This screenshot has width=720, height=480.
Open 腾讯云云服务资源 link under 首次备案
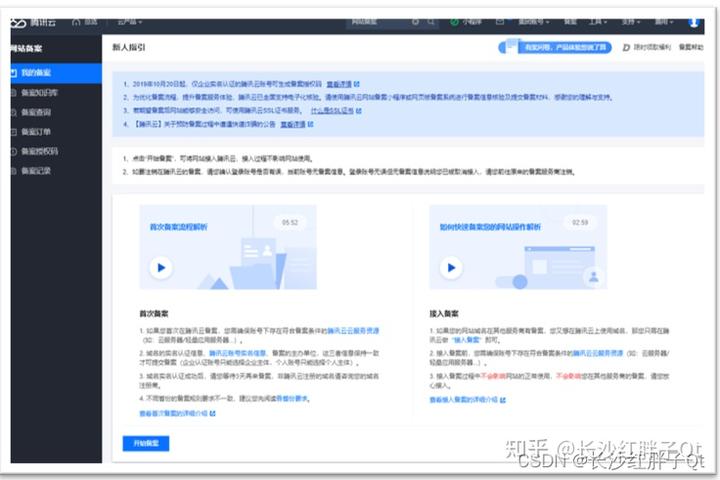[353, 331]
